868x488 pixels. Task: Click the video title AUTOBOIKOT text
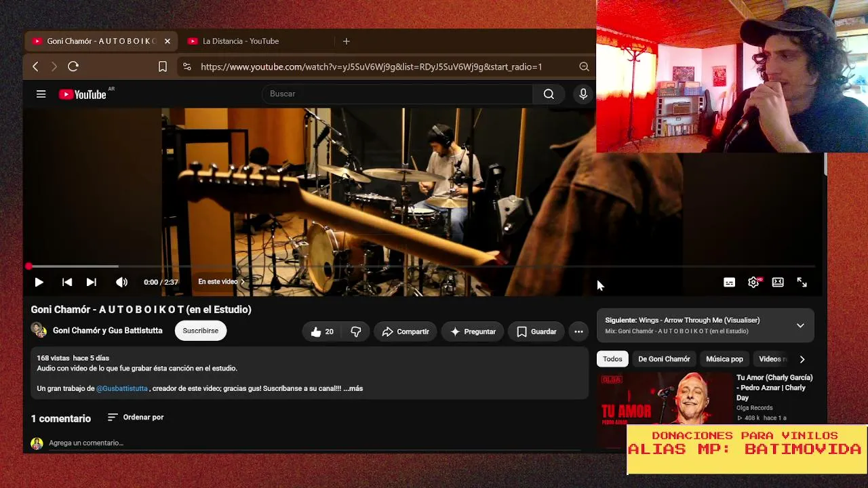[141, 310]
